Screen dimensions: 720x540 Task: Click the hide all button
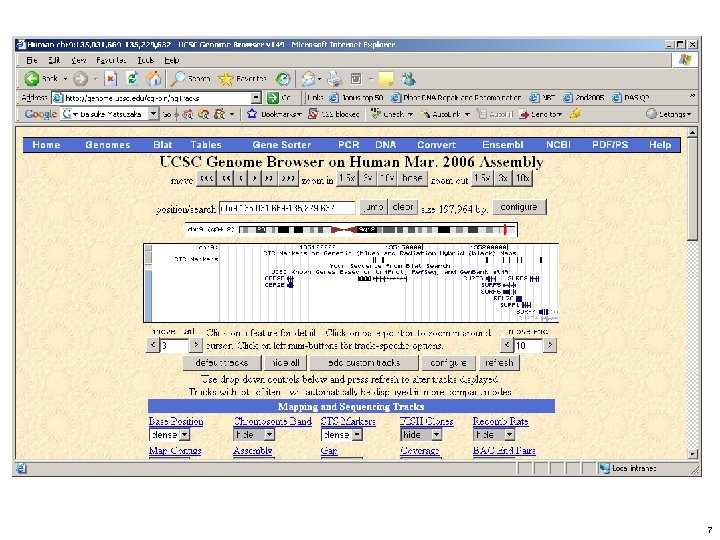point(286,363)
